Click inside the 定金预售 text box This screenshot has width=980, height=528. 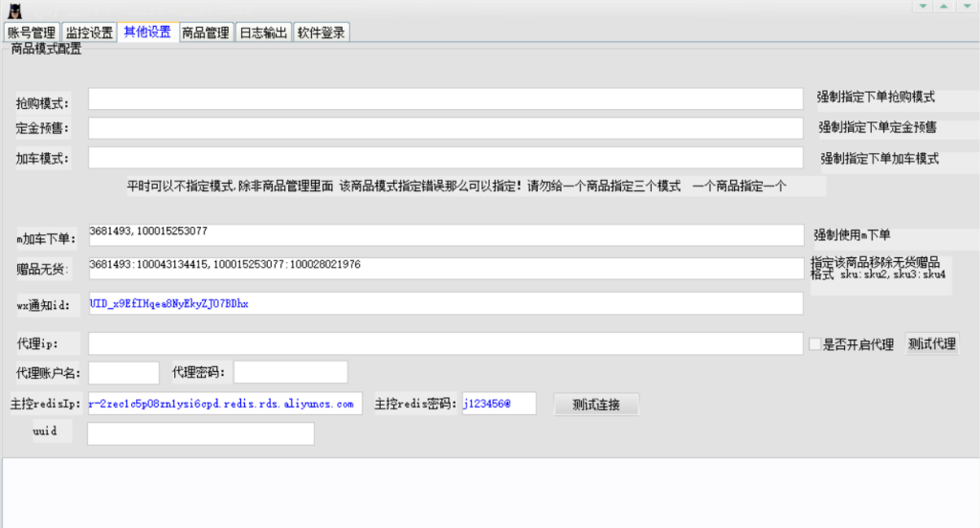point(445,128)
